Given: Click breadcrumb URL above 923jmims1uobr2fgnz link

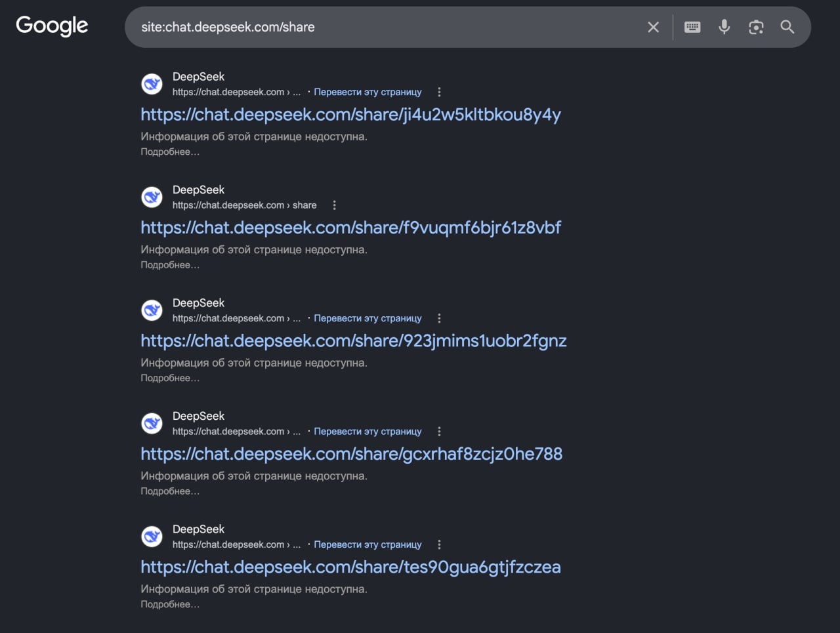Looking at the screenshot, I should [236, 318].
